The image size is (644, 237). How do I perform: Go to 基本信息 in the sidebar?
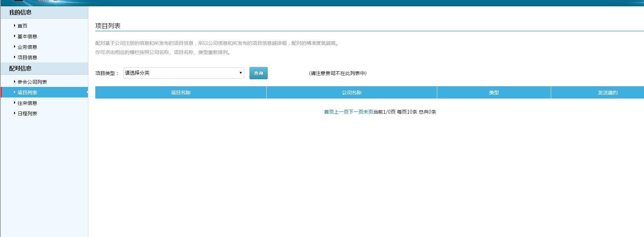[27, 36]
